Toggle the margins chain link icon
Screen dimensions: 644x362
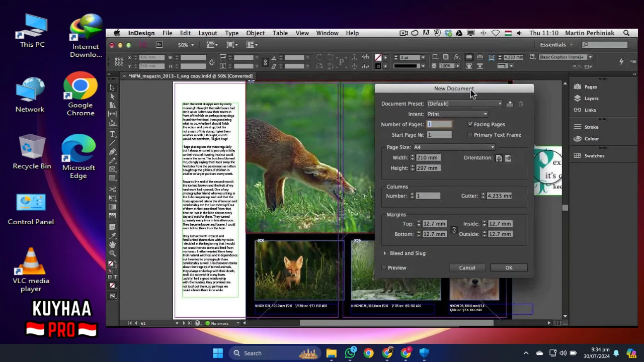(x=454, y=229)
